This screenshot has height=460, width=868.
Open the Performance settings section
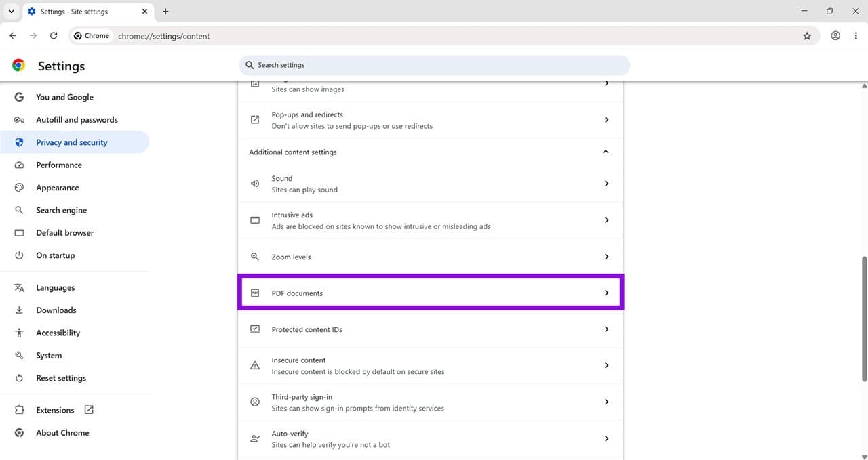[75, 165]
